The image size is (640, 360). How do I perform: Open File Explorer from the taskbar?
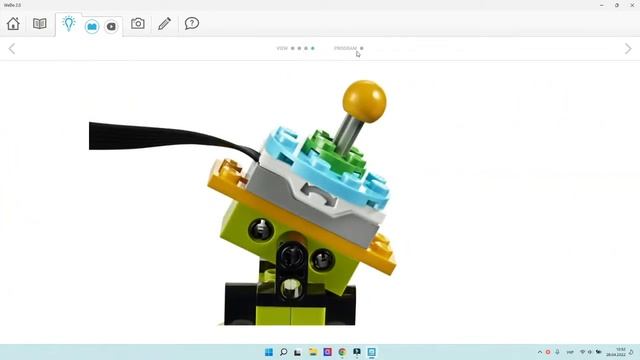click(313, 352)
